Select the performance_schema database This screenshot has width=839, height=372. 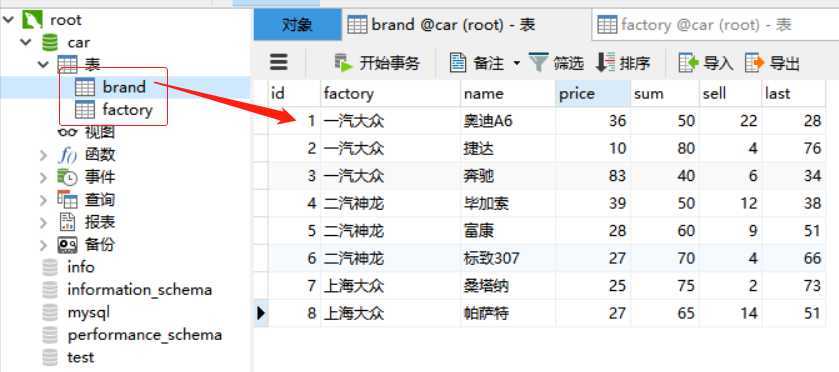144,335
